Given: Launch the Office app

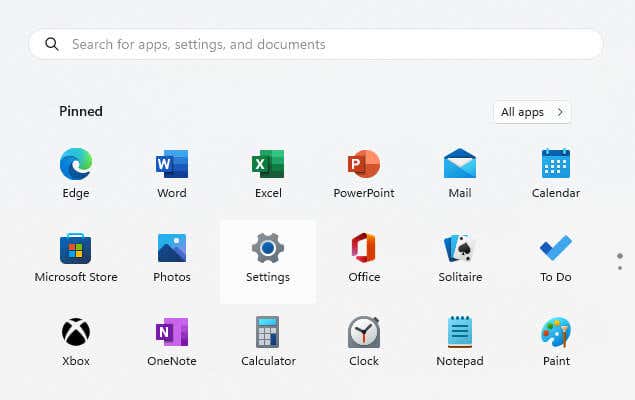Looking at the screenshot, I should (364, 248).
